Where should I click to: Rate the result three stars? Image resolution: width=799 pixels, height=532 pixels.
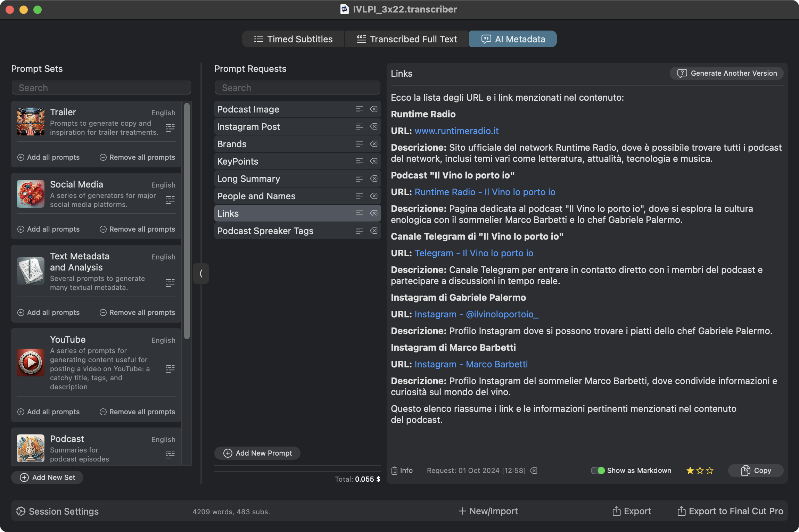[x=710, y=471]
